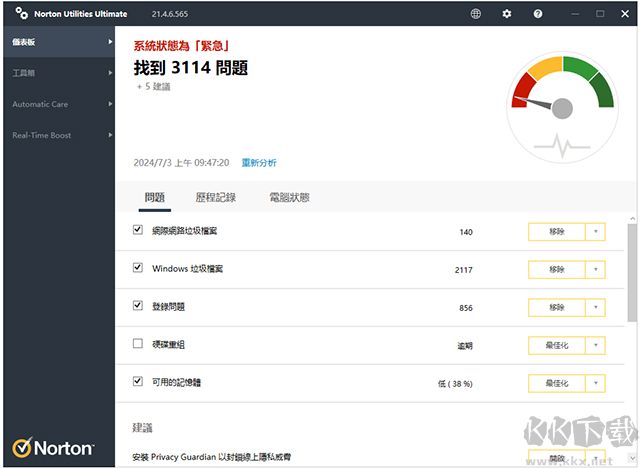Click 移除 button for 登錄問題
The image size is (640, 468).
[555, 307]
